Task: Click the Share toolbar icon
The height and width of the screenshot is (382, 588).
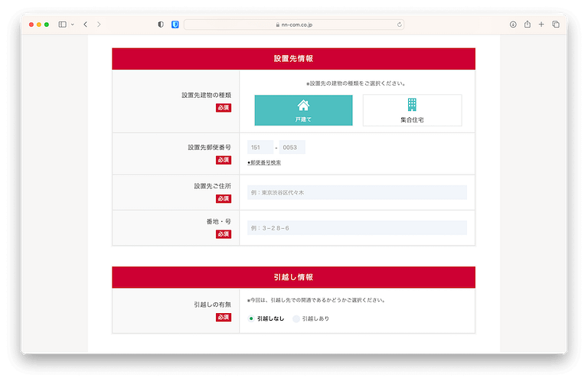Action: pos(528,24)
